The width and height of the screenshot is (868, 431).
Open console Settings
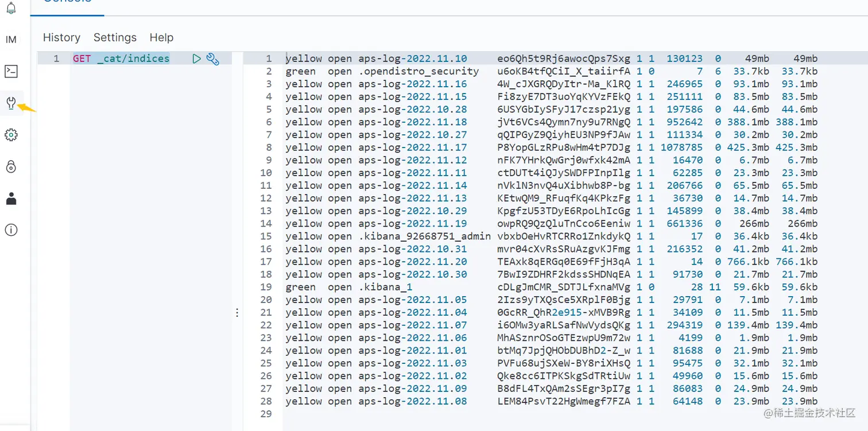115,37
